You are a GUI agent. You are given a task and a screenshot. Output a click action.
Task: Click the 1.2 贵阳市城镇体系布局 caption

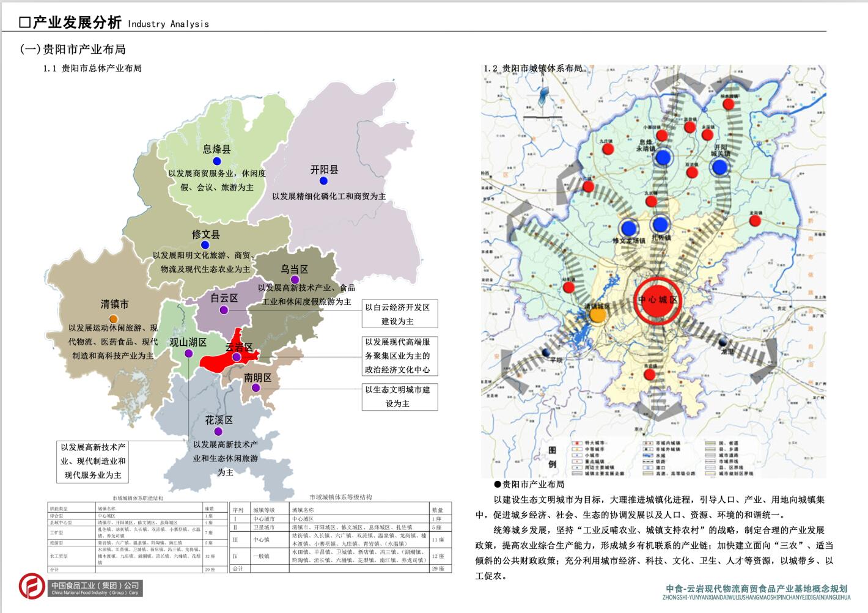[533, 68]
